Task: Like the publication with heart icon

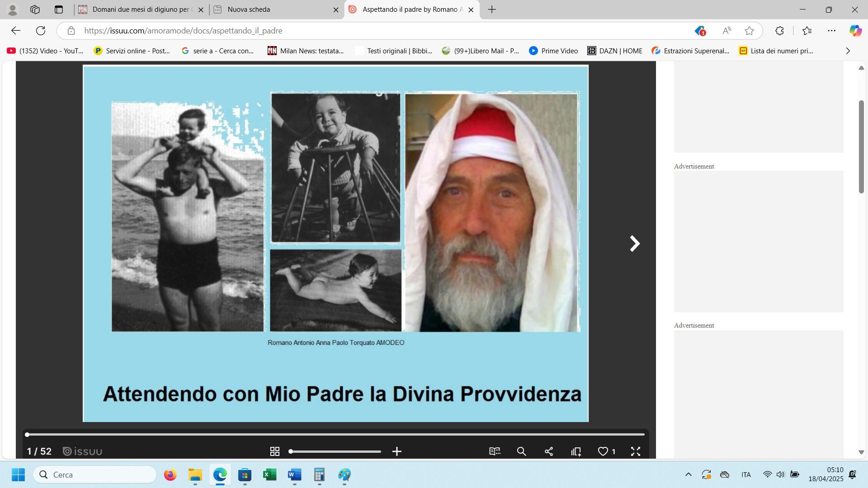Action: 603,451
